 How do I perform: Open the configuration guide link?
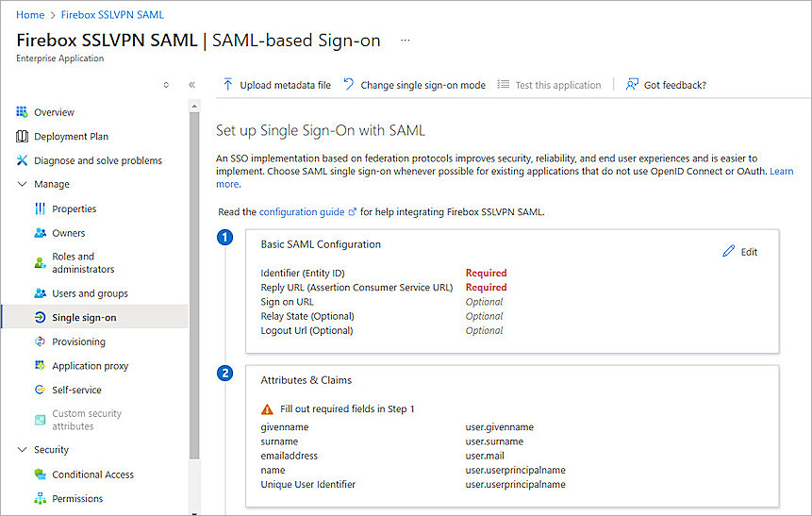(x=302, y=212)
